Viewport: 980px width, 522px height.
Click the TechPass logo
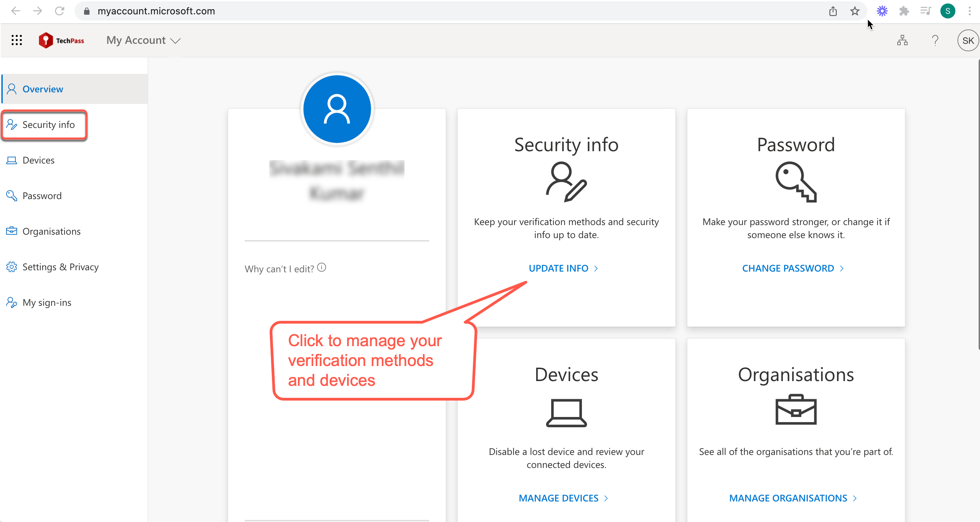point(61,40)
